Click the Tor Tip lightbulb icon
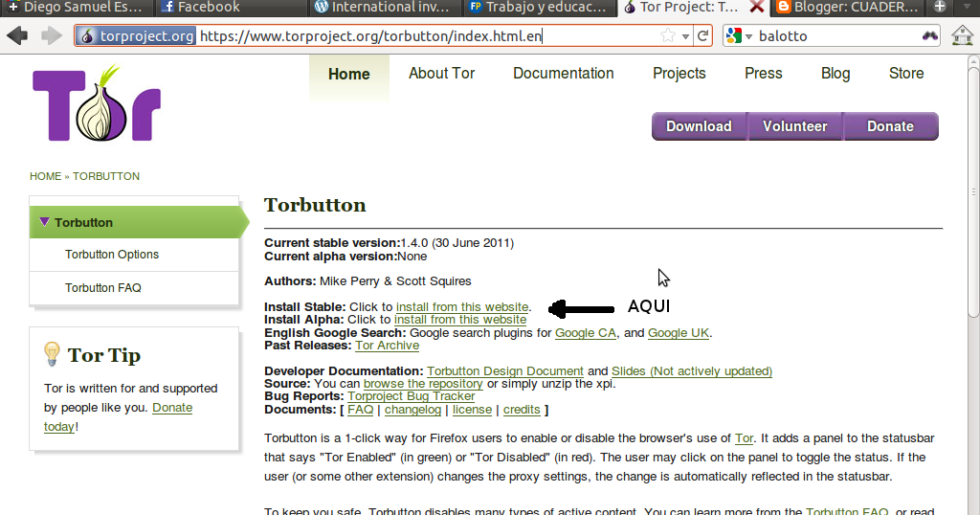This screenshot has width=980, height=515. click(52, 354)
